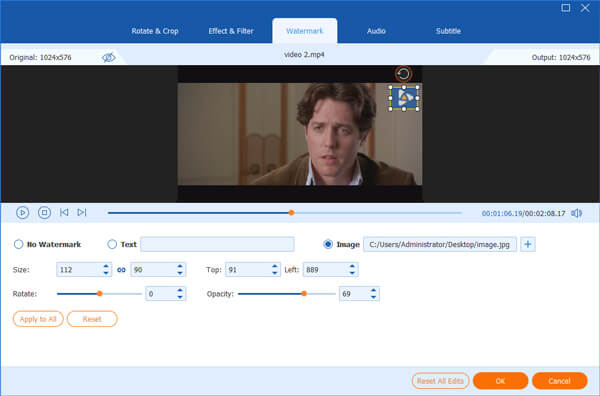This screenshot has width=600, height=396.
Task: Decrease the Opacity value
Action: [x=373, y=297]
